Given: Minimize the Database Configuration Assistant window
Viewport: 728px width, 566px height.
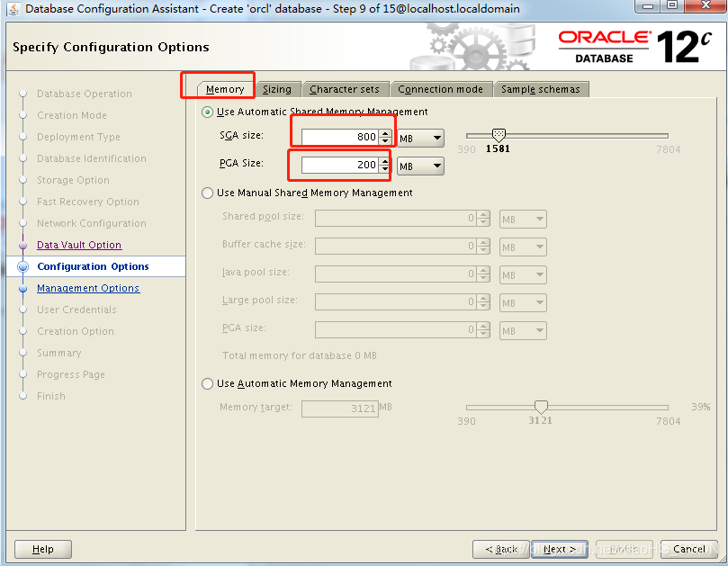Looking at the screenshot, I should 649,5.
